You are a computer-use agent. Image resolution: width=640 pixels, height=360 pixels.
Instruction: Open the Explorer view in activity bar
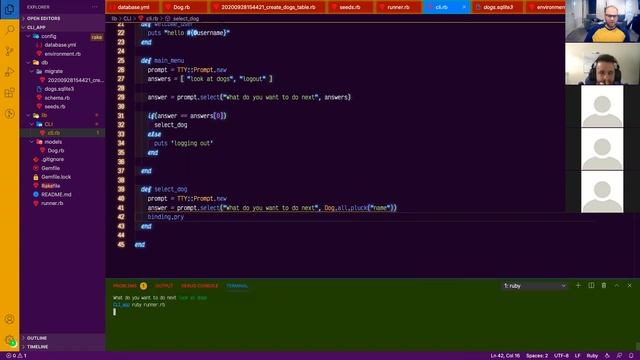pos(9,9)
